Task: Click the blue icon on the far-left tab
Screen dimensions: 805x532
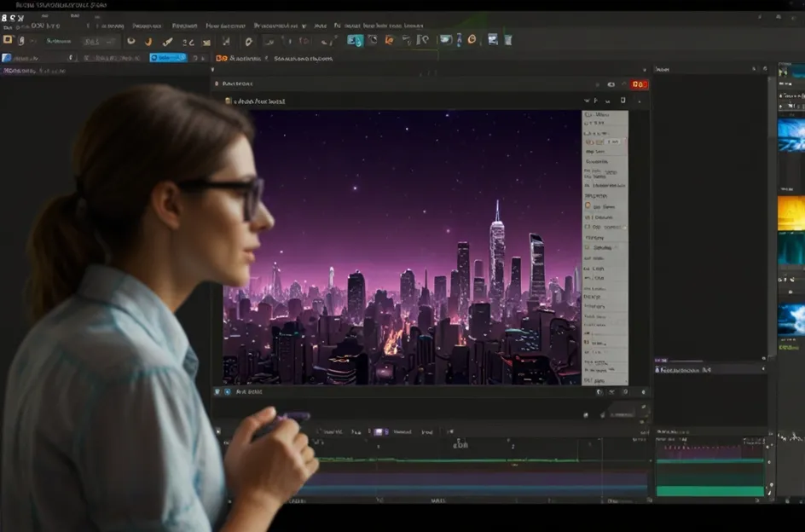Action: pos(7,58)
